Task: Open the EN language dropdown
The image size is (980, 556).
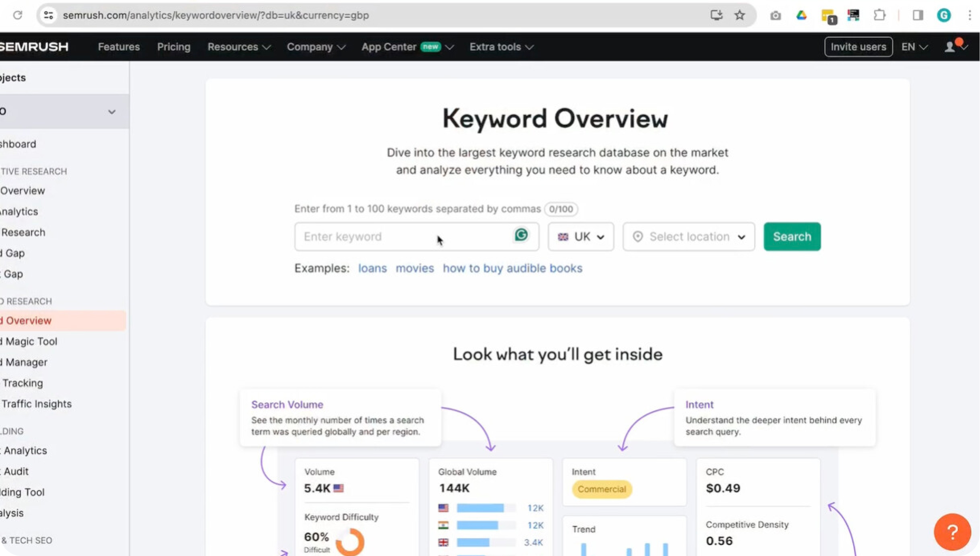Action: pyautogui.click(x=914, y=47)
